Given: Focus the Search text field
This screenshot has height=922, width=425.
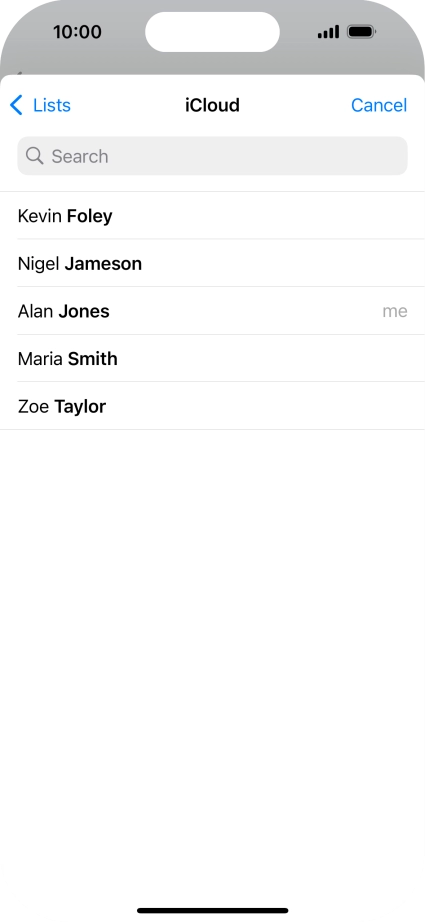Looking at the screenshot, I should point(212,156).
